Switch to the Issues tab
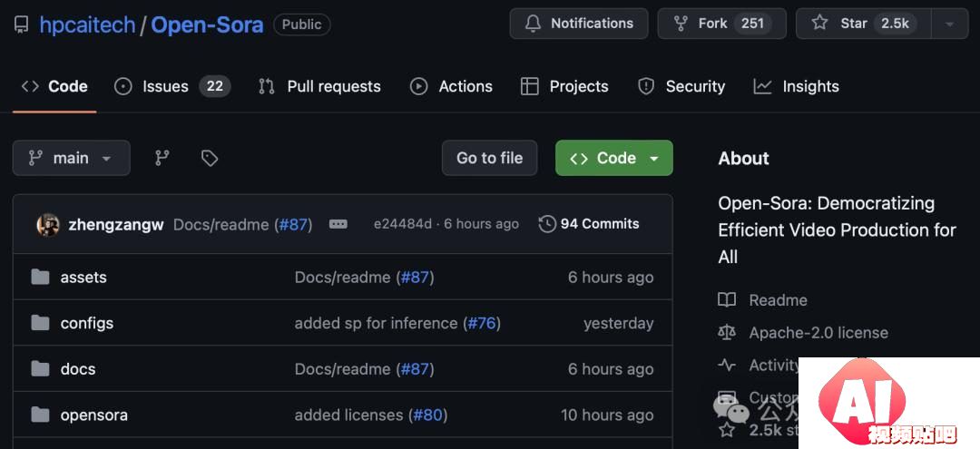The height and width of the screenshot is (449, 980). (172, 86)
